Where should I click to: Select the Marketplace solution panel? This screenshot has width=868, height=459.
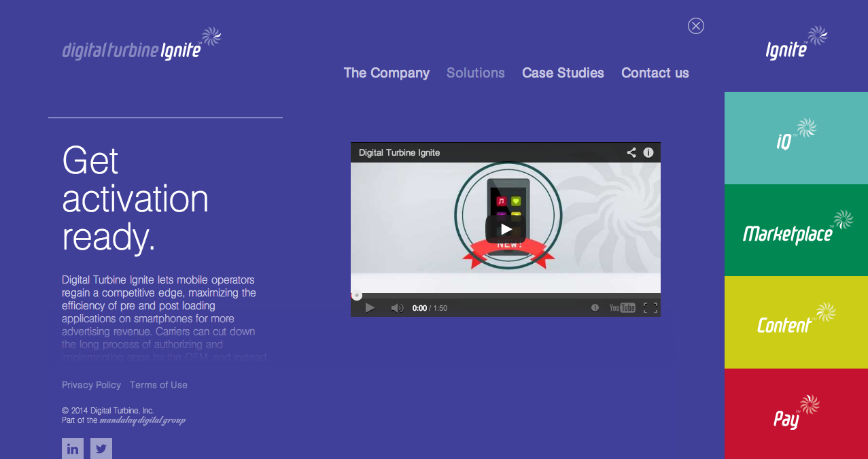795,231
